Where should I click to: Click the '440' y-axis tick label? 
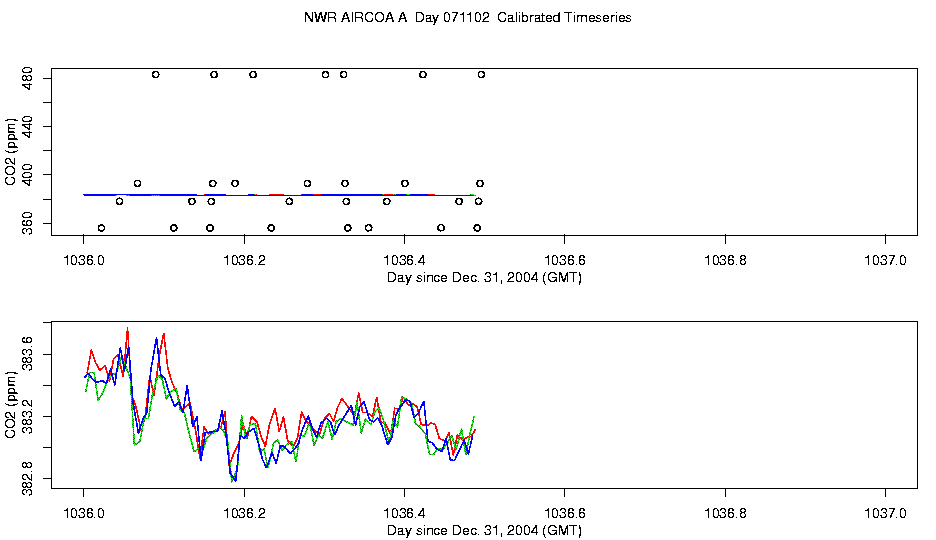pyautogui.click(x=27, y=126)
